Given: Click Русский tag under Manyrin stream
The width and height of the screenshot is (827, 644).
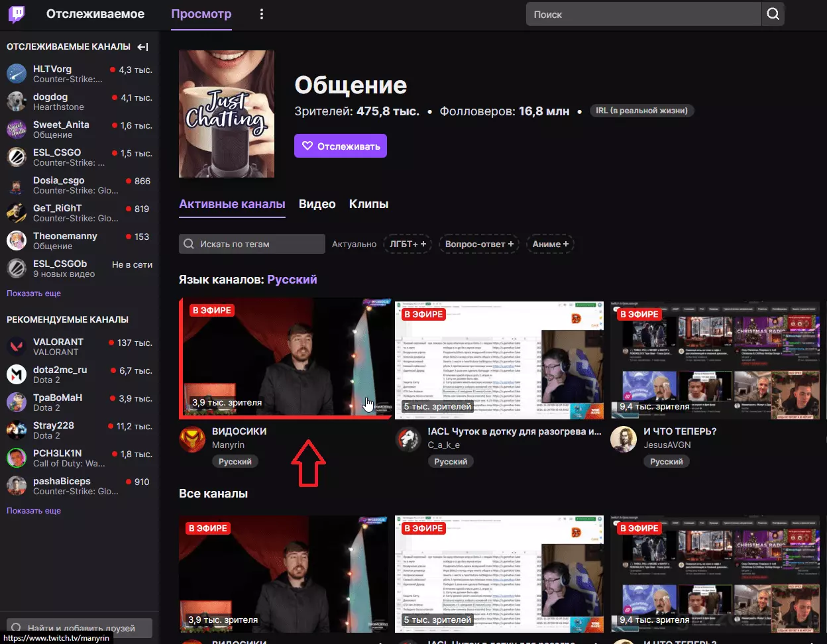Looking at the screenshot, I should coord(235,461).
